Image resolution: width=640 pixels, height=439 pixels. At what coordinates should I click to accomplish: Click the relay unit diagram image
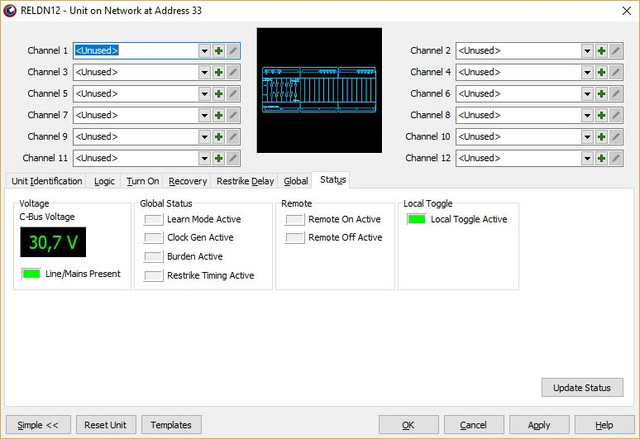point(319,90)
